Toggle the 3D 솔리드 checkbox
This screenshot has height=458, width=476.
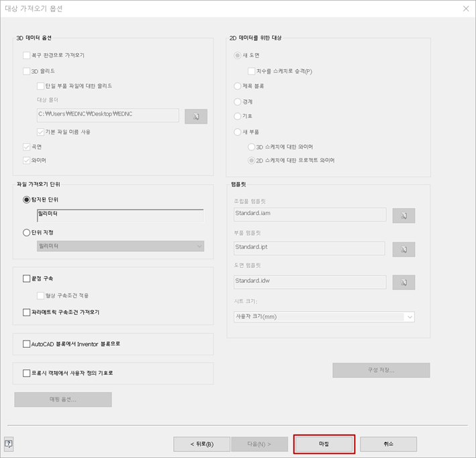pos(26,71)
